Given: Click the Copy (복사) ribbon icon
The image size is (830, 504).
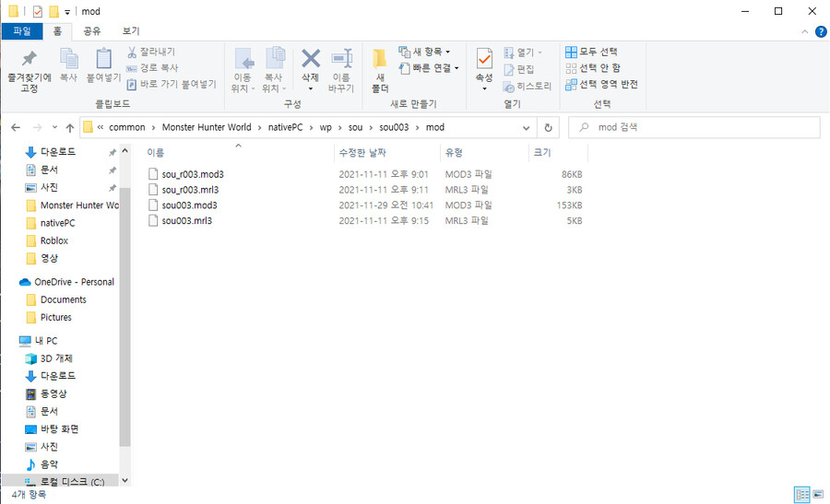Looking at the screenshot, I should click(x=69, y=59).
